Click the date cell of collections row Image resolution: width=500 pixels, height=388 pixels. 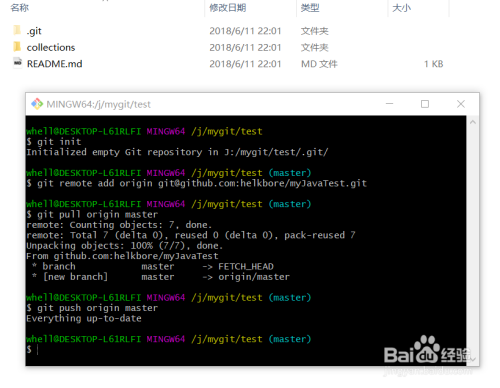coord(245,48)
